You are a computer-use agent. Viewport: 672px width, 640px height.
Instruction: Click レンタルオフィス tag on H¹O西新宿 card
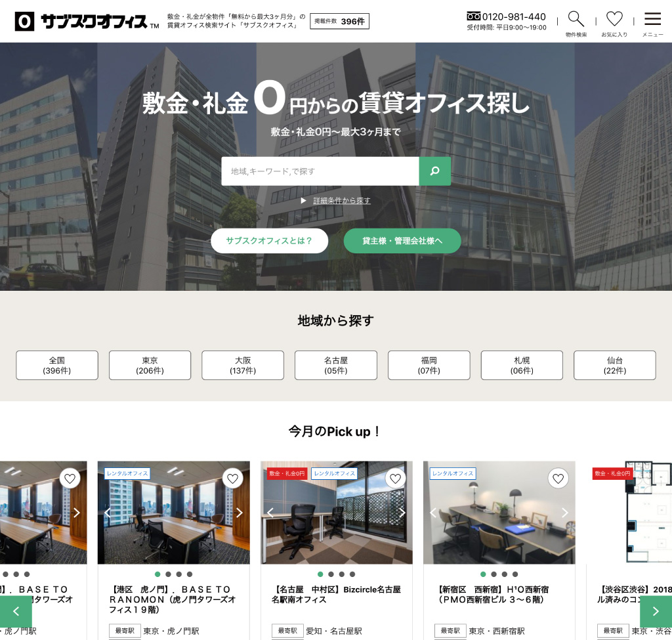[453, 474]
